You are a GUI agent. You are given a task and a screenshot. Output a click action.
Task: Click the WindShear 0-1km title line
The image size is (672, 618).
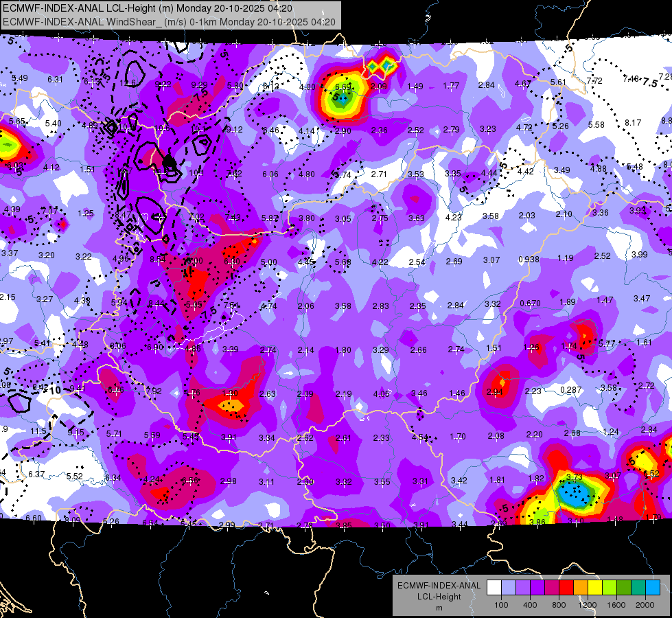169,22
